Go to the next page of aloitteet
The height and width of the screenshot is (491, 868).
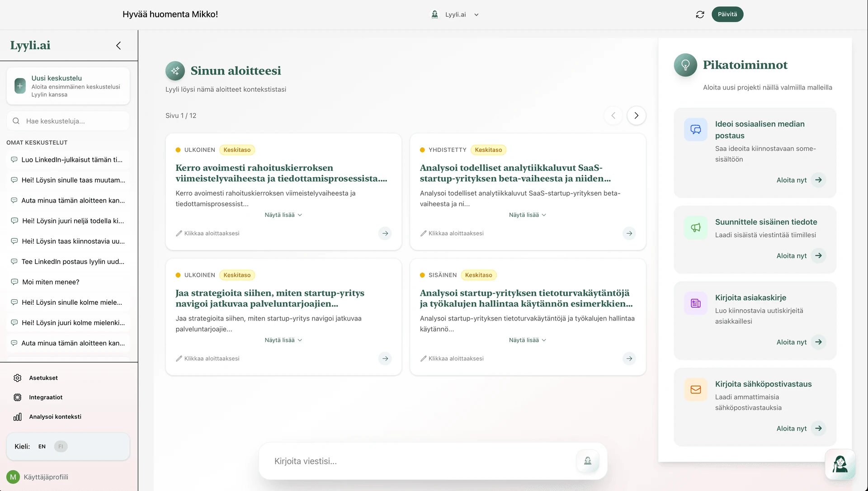[x=636, y=115]
